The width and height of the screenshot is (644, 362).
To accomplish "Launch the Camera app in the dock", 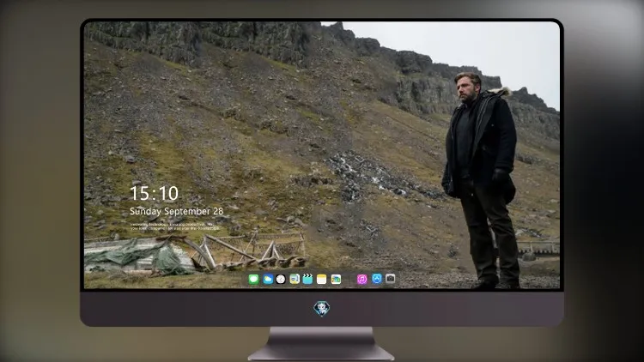I will pos(390,279).
